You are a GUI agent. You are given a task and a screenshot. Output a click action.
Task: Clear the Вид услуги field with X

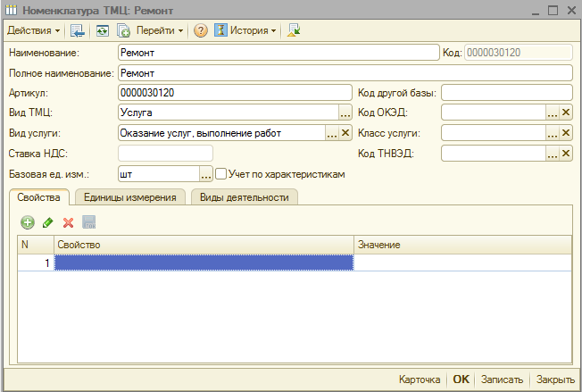tap(345, 133)
